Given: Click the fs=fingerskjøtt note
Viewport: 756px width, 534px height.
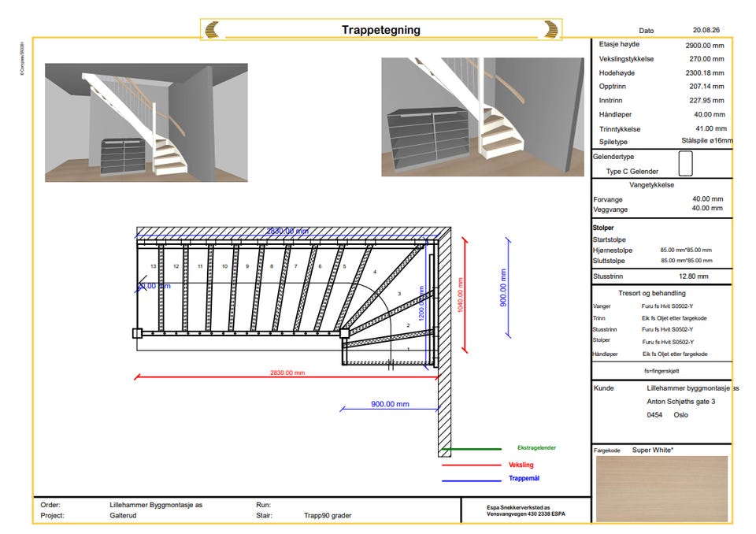Looking at the screenshot, I should pyautogui.click(x=661, y=371).
